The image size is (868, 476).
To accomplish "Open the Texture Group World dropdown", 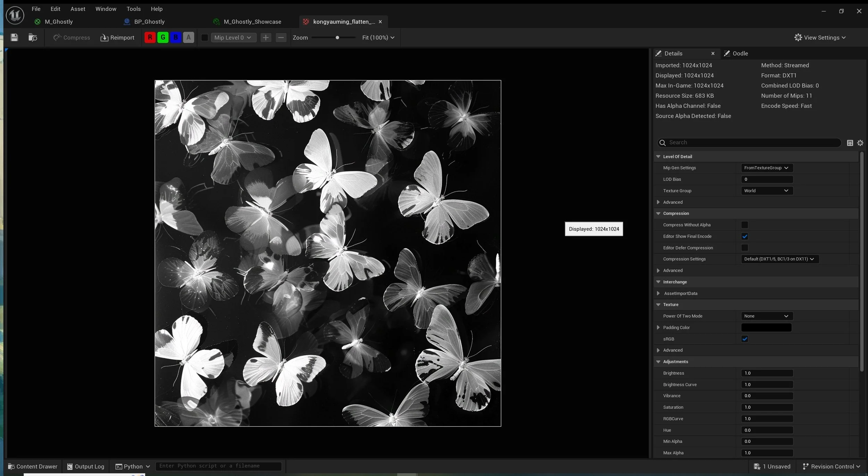I will pyautogui.click(x=766, y=191).
